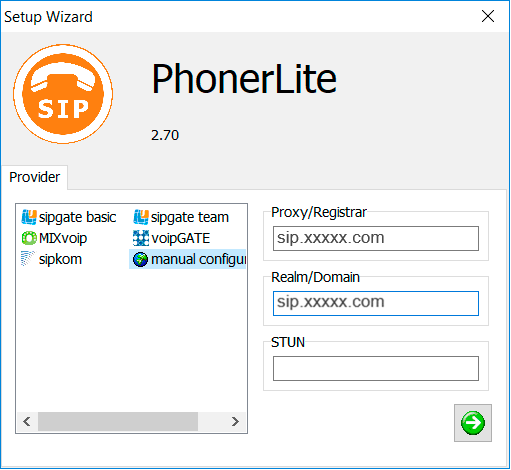Click the manual configuration globe icon
This screenshot has width=511, height=470.
click(x=140, y=259)
